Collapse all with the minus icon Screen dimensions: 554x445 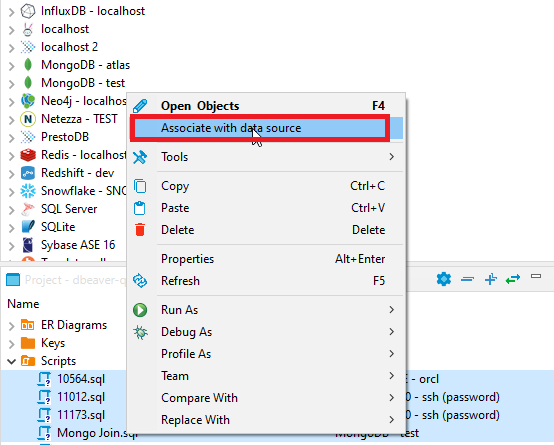pos(467,279)
